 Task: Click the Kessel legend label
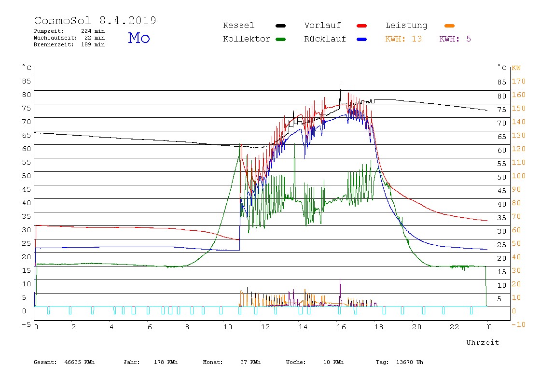(238, 26)
